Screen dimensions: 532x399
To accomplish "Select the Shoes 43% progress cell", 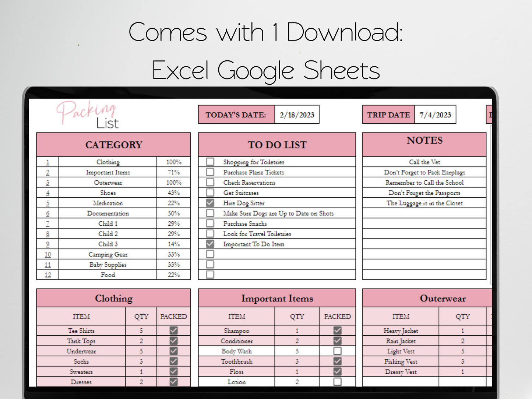I will click(x=173, y=193).
